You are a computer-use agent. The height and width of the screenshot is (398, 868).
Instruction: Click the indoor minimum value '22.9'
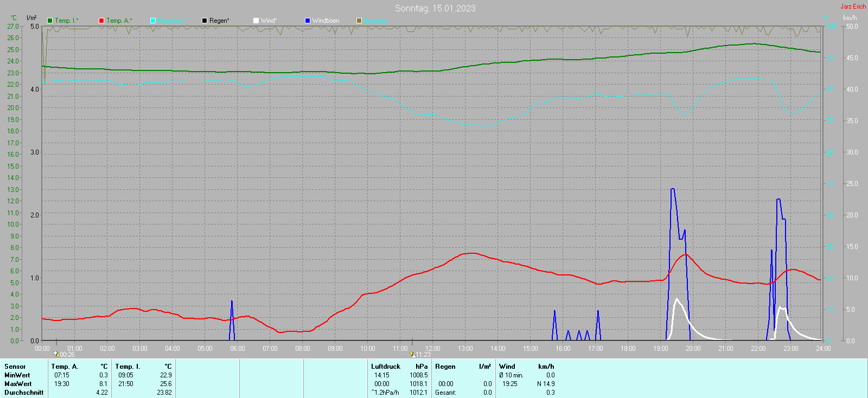(166, 375)
